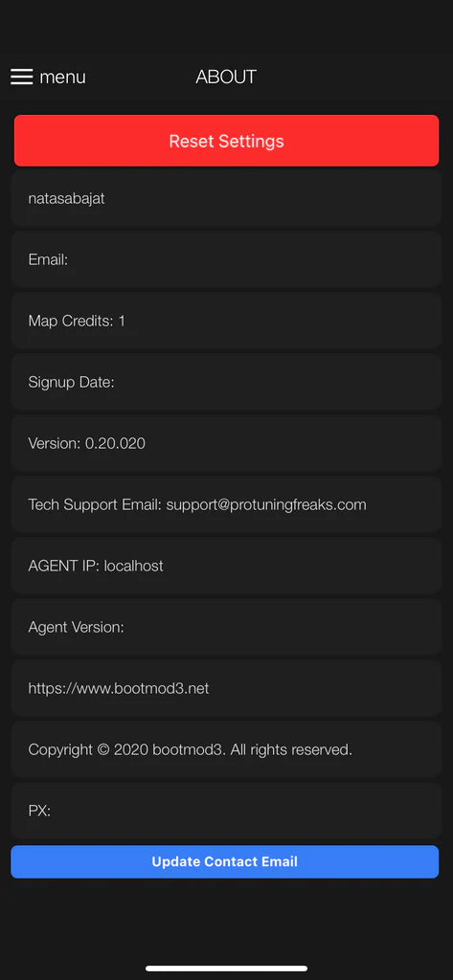Tap the Map Credits value 1
The height and width of the screenshot is (980, 453).
click(122, 322)
